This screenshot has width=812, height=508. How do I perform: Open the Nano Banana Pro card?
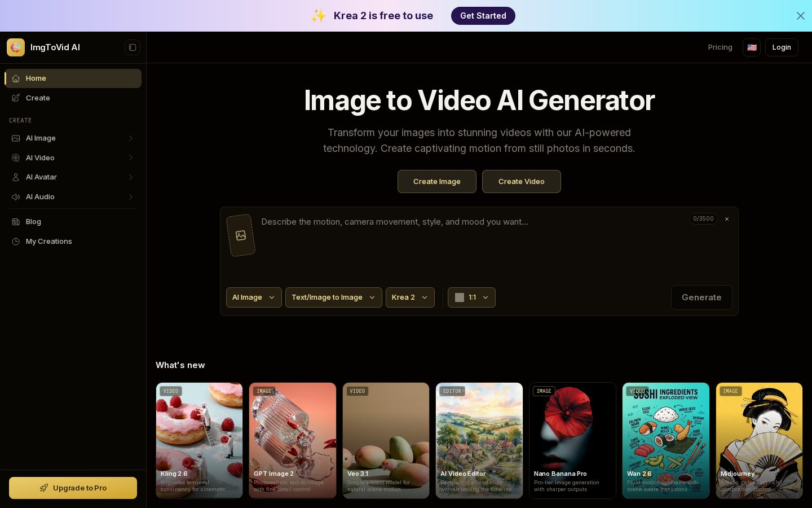pyautogui.click(x=572, y=440)
